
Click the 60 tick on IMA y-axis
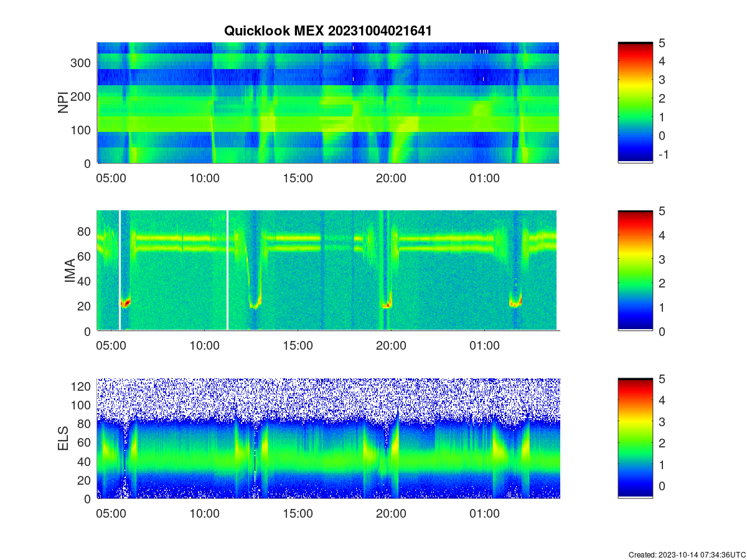coord(85,256)
